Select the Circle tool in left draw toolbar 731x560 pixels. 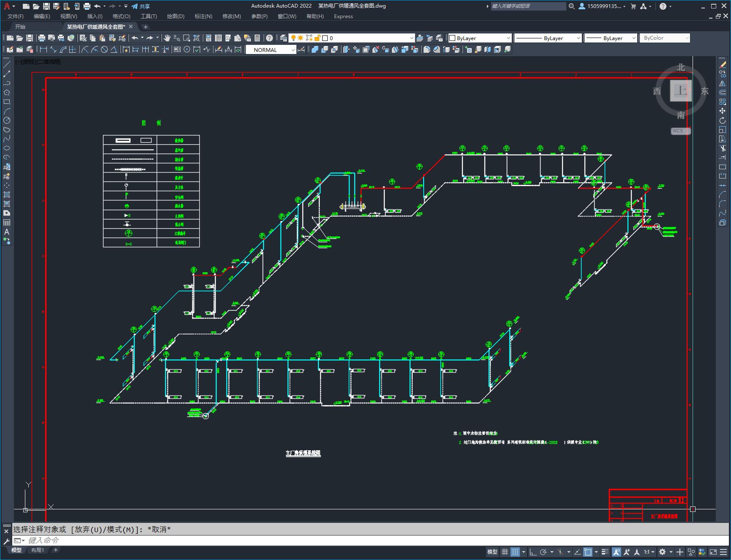tap(7, 120)
